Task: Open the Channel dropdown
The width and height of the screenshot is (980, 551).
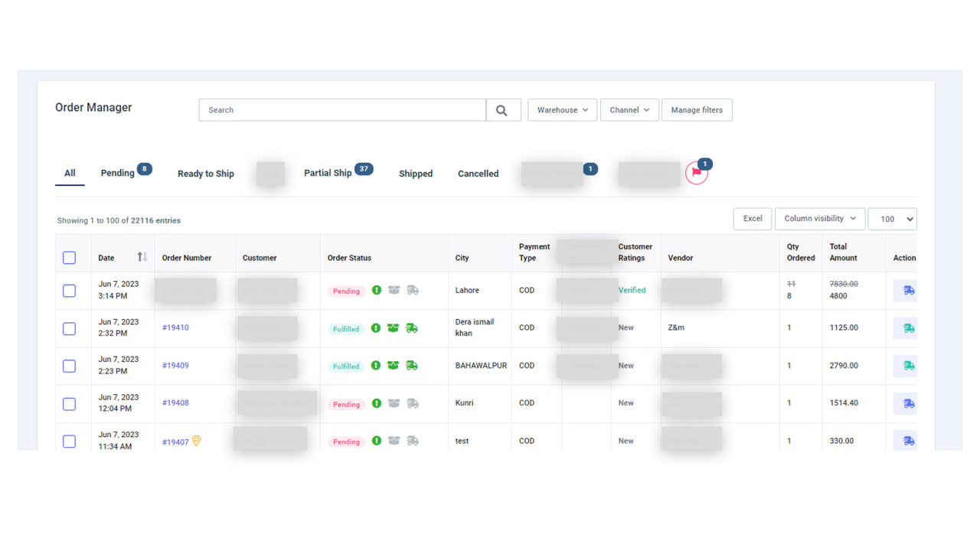Action: click(629, 109)
